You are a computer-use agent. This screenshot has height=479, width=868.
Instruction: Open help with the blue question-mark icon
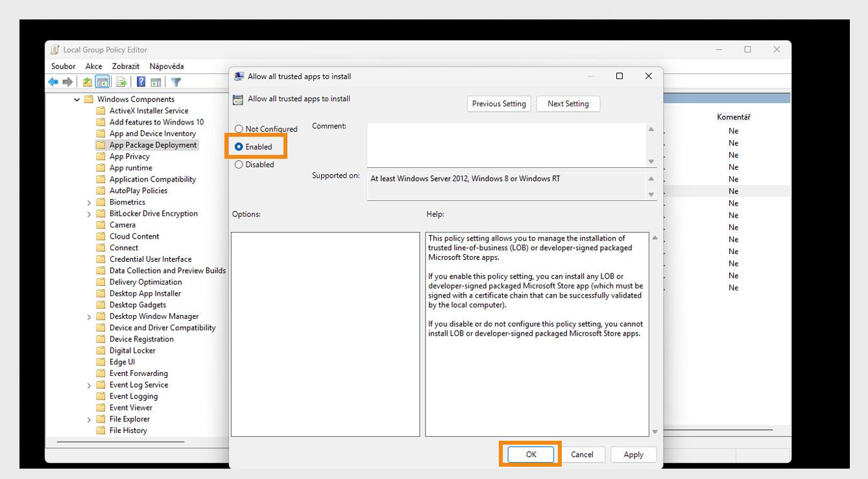click(141, 82)
